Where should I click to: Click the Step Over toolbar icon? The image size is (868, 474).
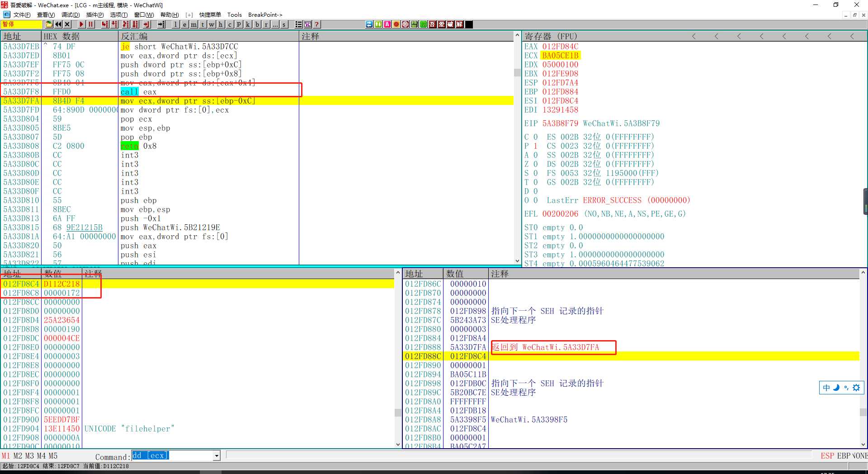click(114, 24)
